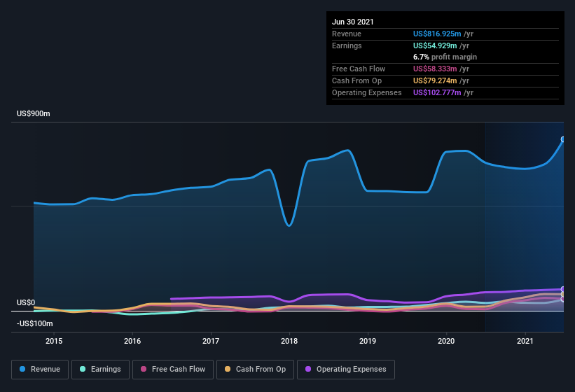Click the US$900m y-axis label
The height and width of the screenshot is (392, 575).
click(x=34, y=113)
